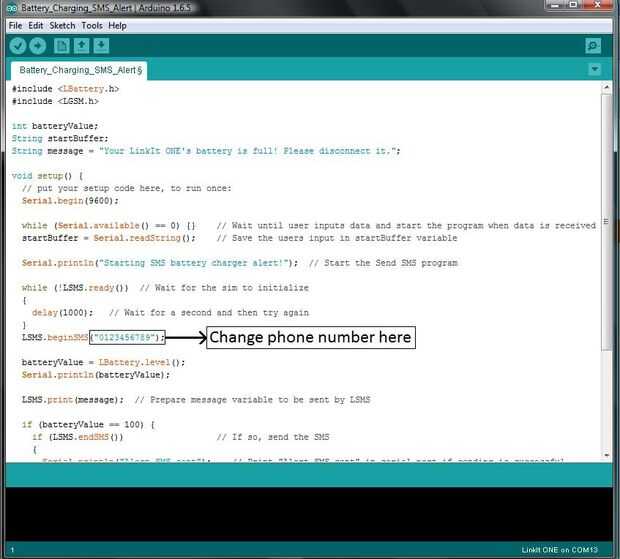
Task: Click on the #include <LBattery.h> line
Action: click(65, 89)
